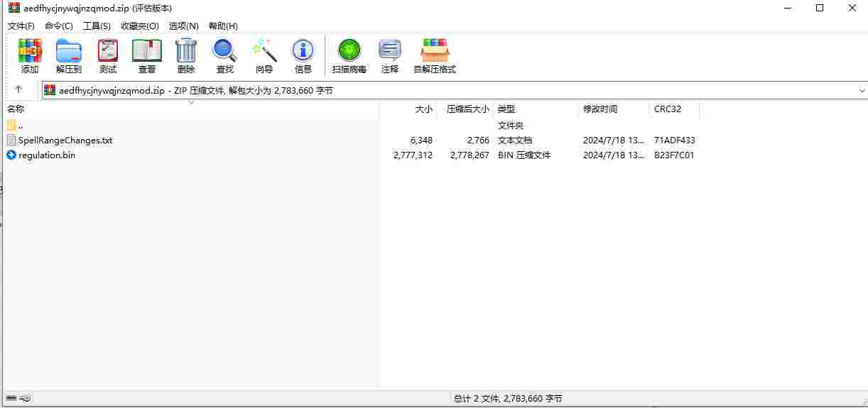Click the 2,766 compressed size value
868x408 pixels.
click(478, 140)
